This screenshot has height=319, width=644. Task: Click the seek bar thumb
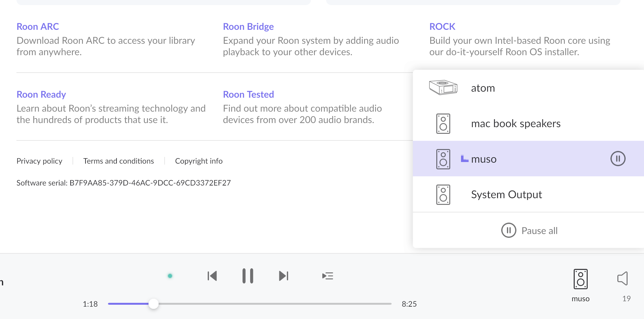pyautogui.click(x=154, y=304)
